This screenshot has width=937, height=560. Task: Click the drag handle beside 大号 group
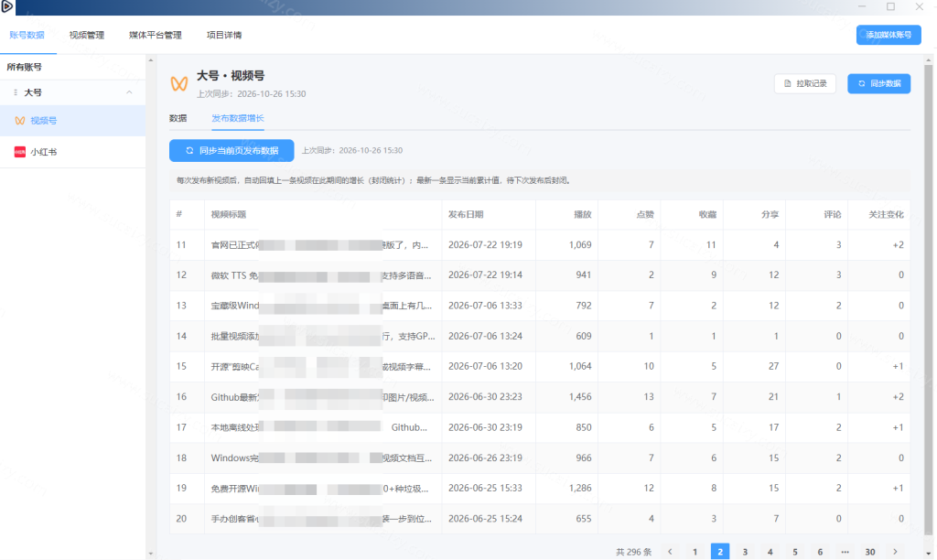click(16, 92)
